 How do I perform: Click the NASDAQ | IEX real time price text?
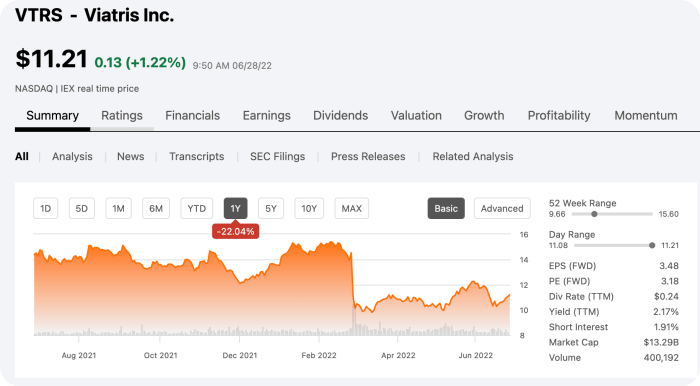click(x=77, y=89)
